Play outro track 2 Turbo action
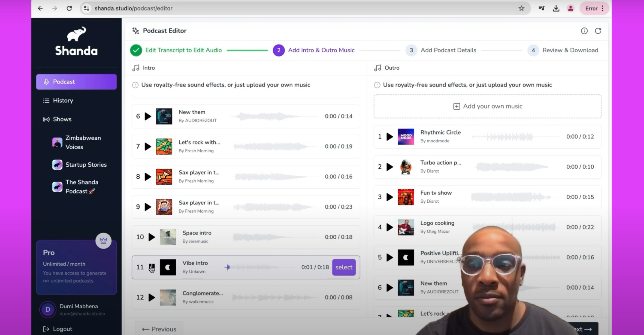This screenshot has width=644, height=335. tap(390, 167)
